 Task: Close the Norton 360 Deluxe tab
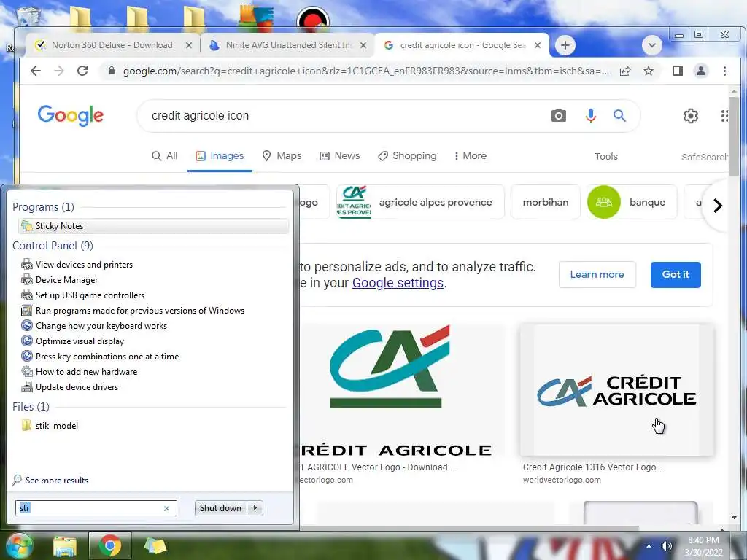pos(189,45)
